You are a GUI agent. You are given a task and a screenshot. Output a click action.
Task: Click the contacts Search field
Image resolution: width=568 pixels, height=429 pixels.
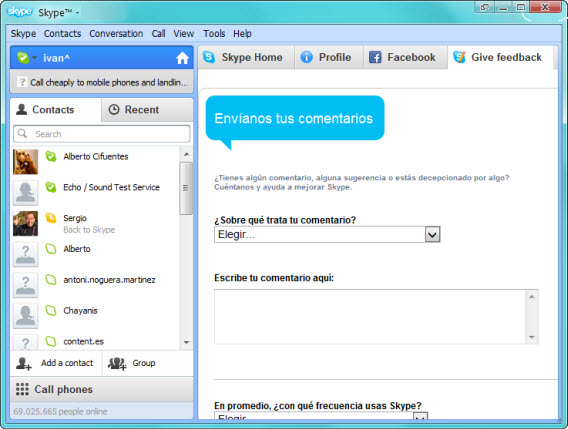101,134
